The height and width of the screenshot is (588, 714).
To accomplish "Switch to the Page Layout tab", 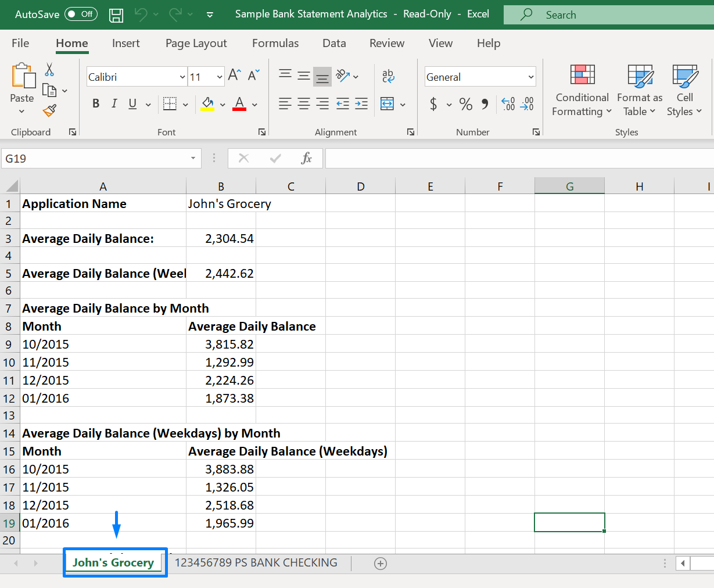I will coord(196,43).
